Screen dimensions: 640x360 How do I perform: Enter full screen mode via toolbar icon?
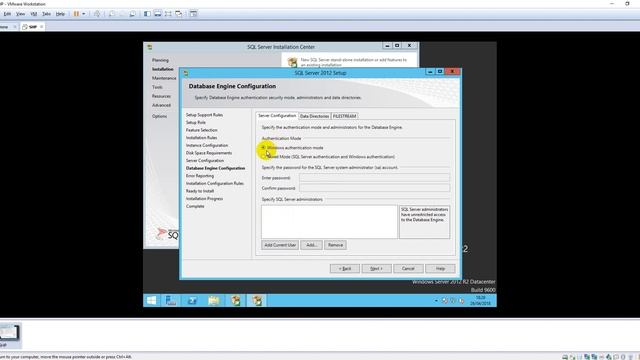(x=168, y=14)
